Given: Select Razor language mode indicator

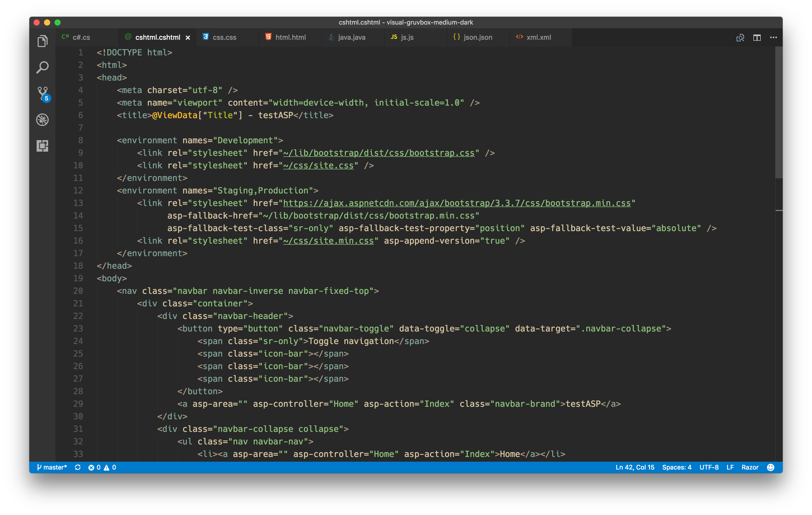Looking at the screenshot, I should tap(750, 467).
